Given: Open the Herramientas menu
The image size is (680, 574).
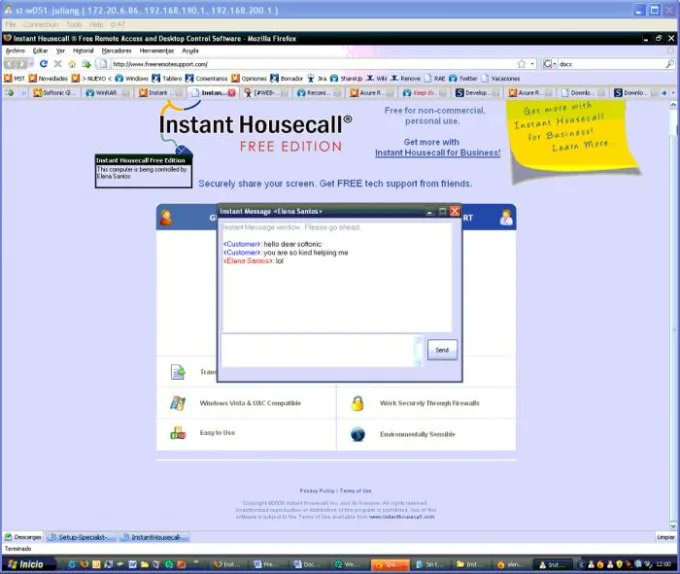Looking at the screenshot, I should coord(157,51).
